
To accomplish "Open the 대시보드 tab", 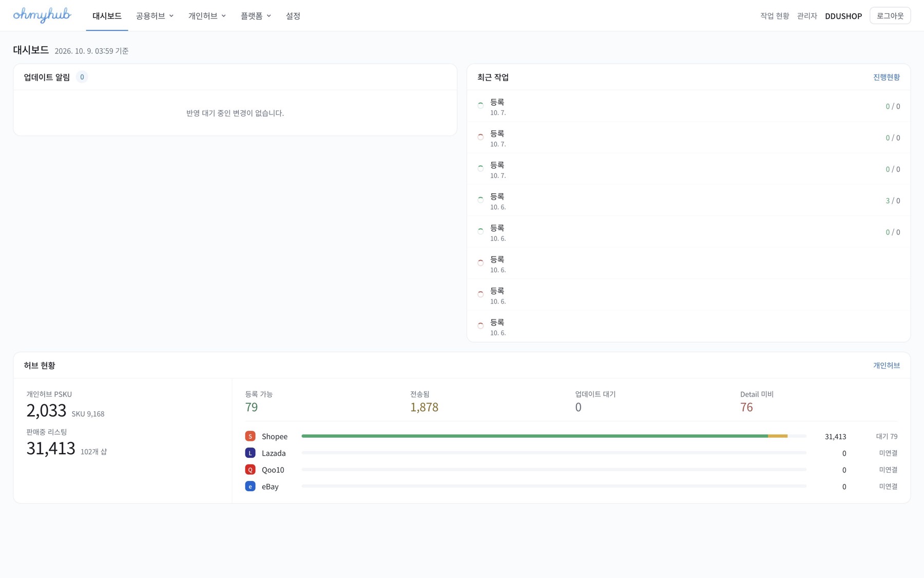I will tap(107, 16).
